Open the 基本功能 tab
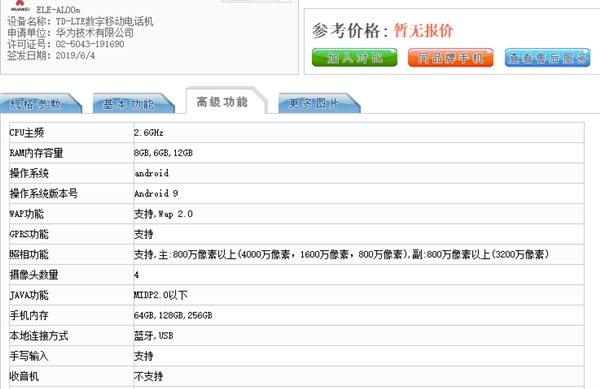 click(x=134, y=103)
